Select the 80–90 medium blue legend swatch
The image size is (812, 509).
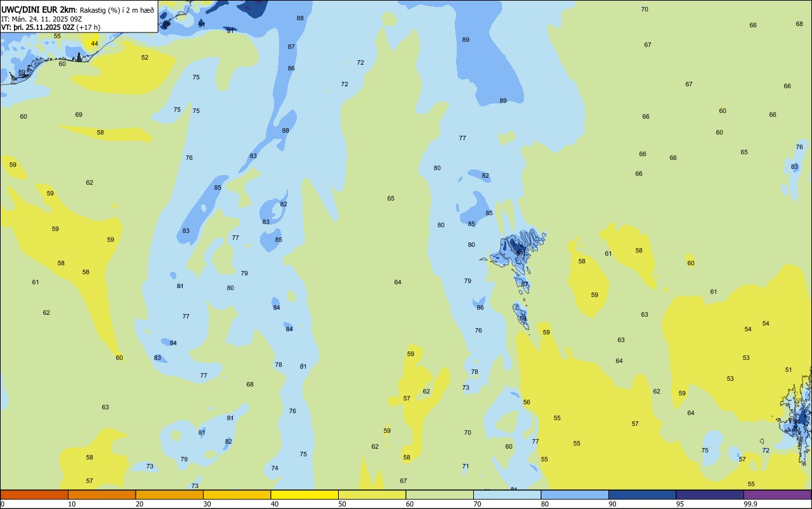tap(575, 494)
